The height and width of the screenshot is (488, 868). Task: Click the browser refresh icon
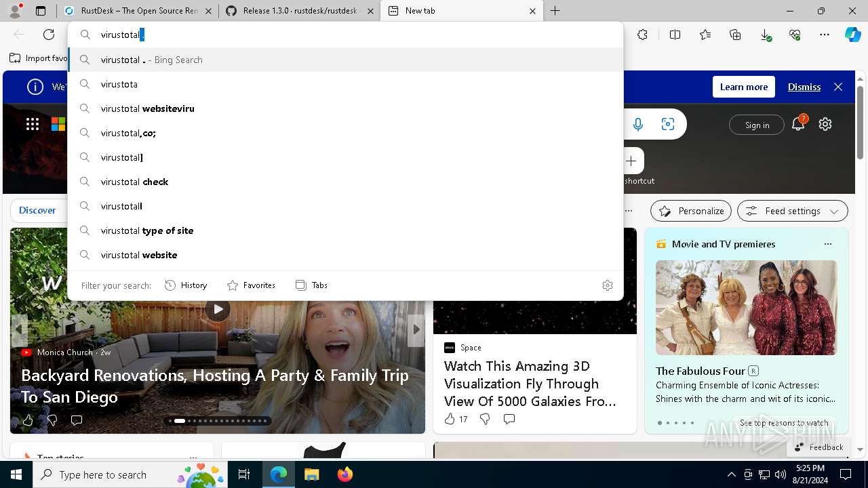click(49, 35)
